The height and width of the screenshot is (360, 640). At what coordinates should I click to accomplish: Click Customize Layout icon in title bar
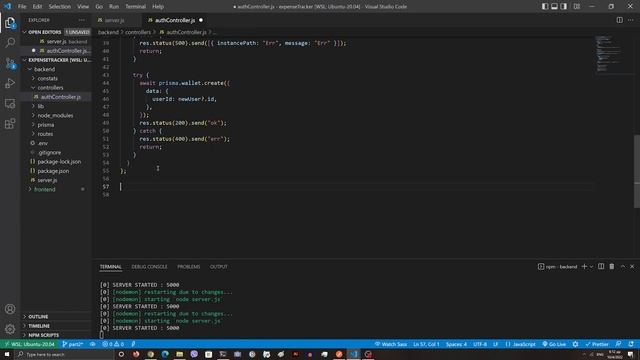pos(577,7)
